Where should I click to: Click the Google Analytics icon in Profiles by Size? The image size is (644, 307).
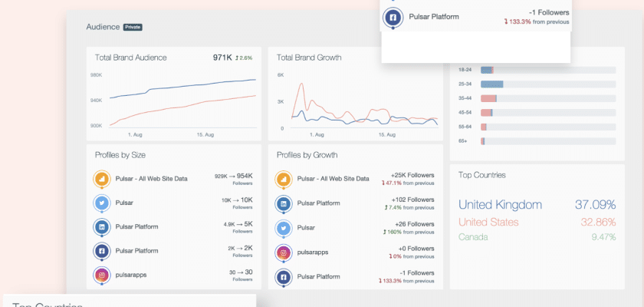coord(102,179)
